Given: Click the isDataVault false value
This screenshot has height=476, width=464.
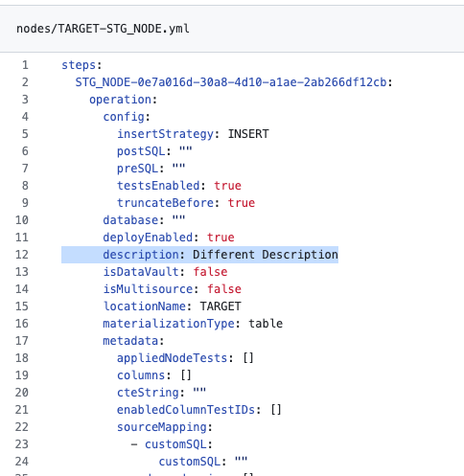Looking at the screenshot, I should click(x=210, y=272).
